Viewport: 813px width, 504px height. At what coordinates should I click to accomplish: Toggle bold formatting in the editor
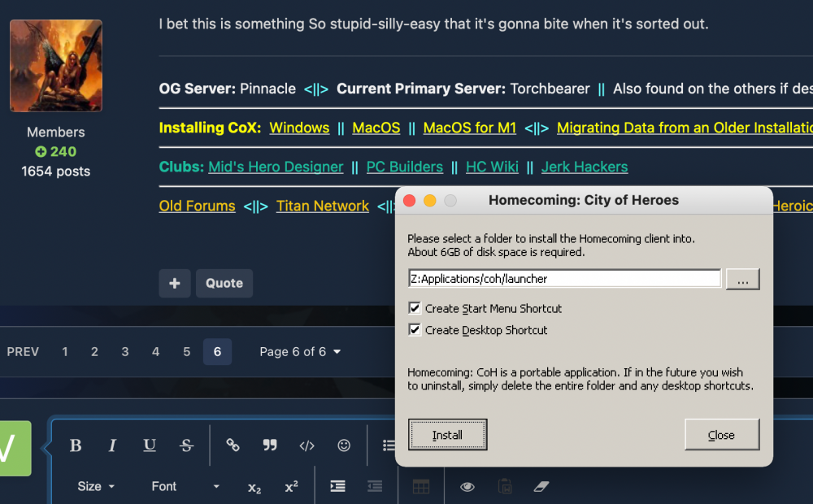(x=76, y=445)
